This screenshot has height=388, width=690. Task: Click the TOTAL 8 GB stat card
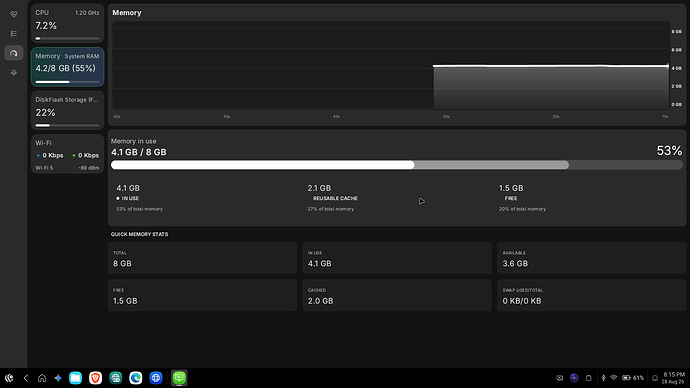[202, 258]
